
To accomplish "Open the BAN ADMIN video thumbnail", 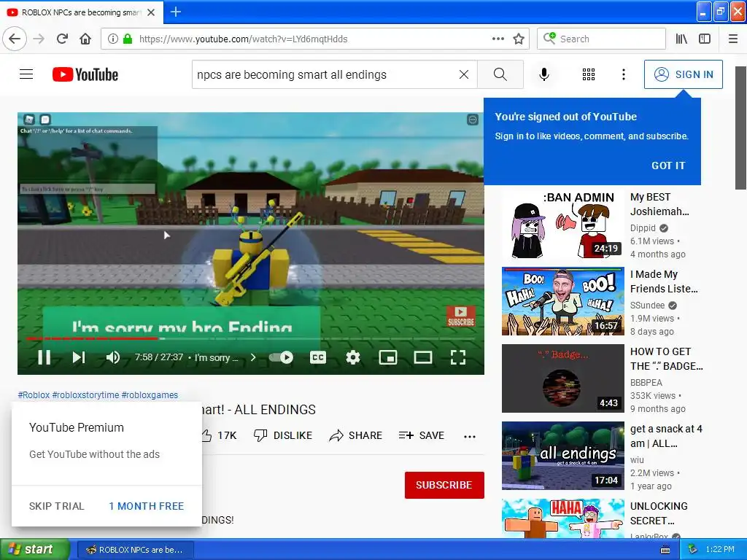I will click(x=562, y=224).
